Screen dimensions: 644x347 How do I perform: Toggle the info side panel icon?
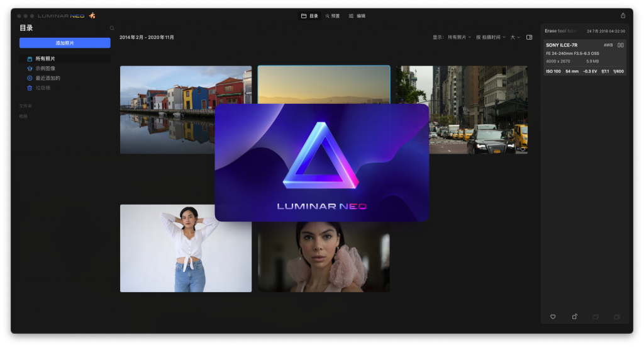(x=530, y=37)
